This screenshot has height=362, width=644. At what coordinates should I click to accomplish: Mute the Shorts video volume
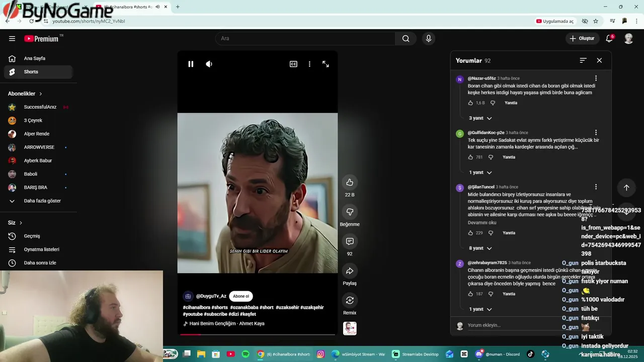pos(209,64)
